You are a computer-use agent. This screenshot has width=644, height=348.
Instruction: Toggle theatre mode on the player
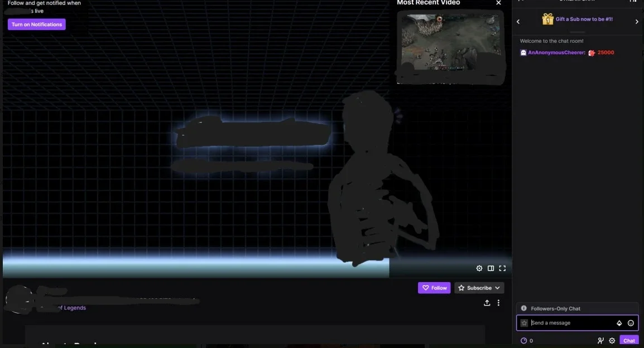click(x=491, y=268)
